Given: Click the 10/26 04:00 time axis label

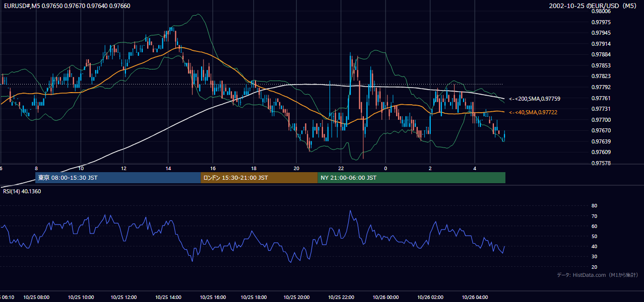Looking at the screenshot, I should tap(475, 297).
